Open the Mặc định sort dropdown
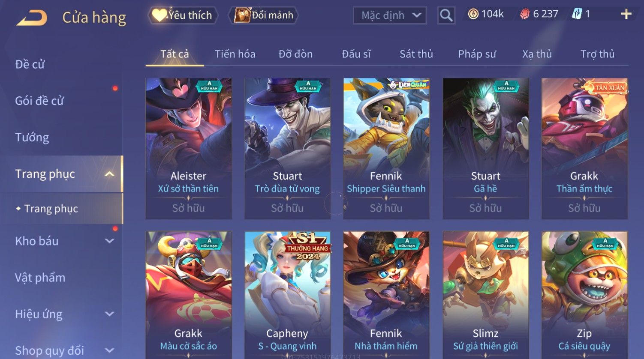Image resolution: width=644 pixels, height=359 pixels. tap(390, 15)
